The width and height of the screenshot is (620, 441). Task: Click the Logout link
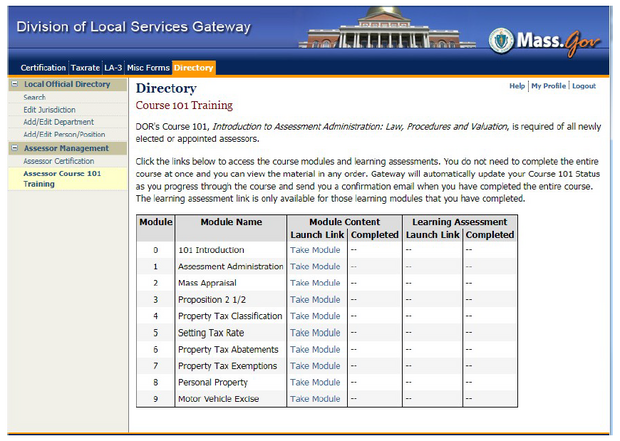point(584,86)
